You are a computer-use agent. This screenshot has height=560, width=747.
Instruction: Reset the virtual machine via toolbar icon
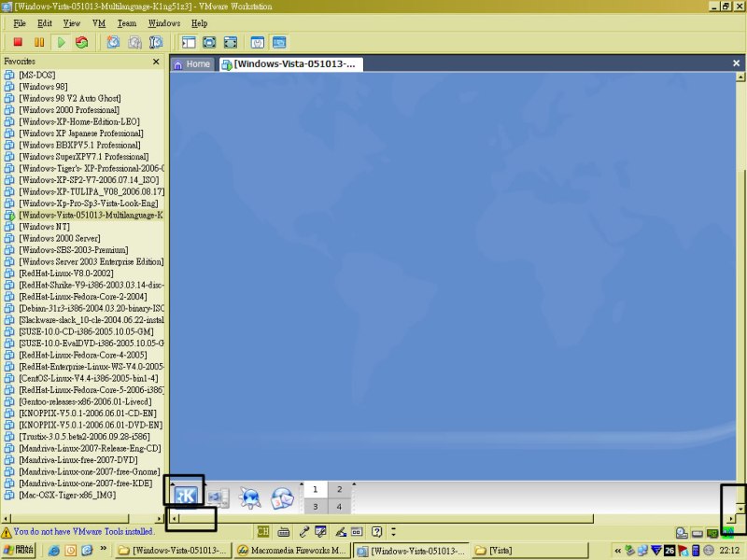tap(82, 42)
